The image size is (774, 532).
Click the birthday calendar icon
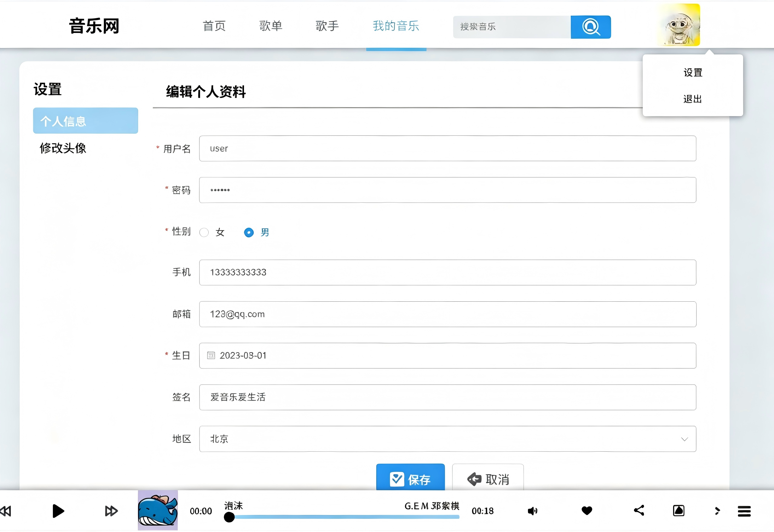click(211, 355)
